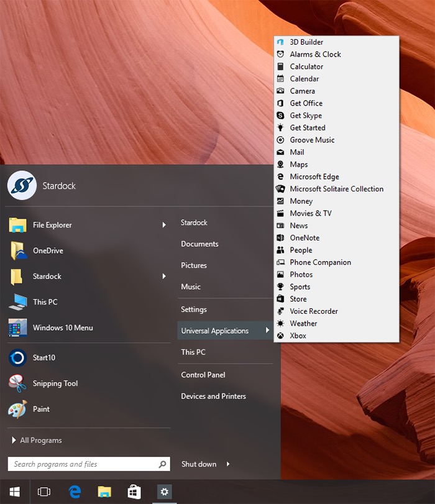
Task: Launch Paint from pinned programs
Action: (41, 409)
